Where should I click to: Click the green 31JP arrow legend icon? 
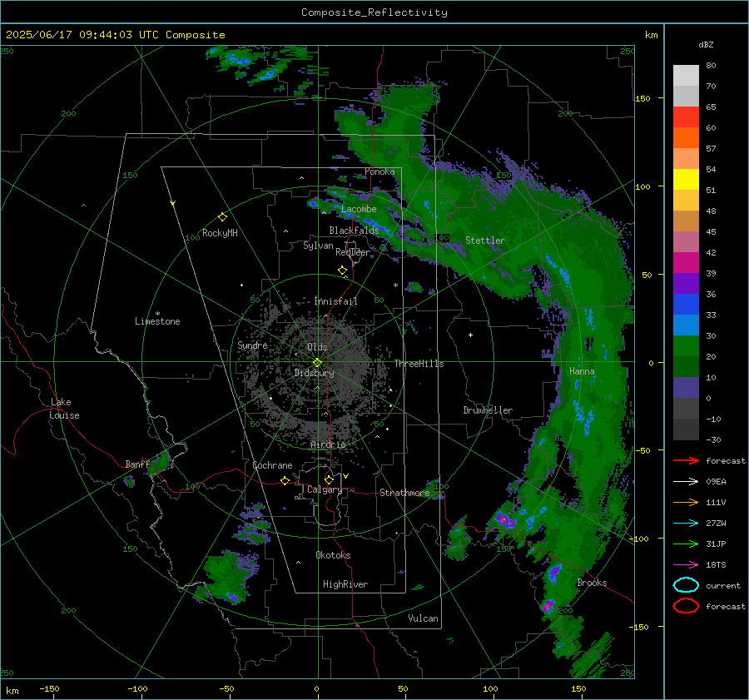tap(686, 544)
